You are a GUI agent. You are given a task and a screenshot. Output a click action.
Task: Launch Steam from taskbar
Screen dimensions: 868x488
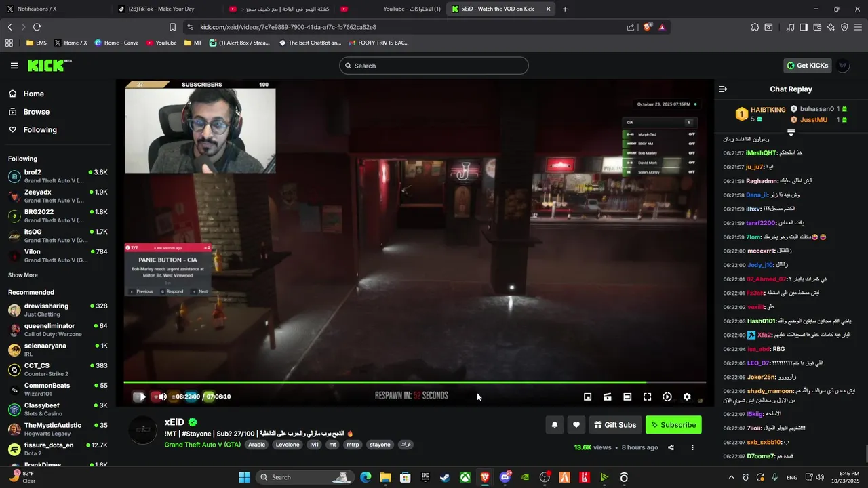click(444, 477)
